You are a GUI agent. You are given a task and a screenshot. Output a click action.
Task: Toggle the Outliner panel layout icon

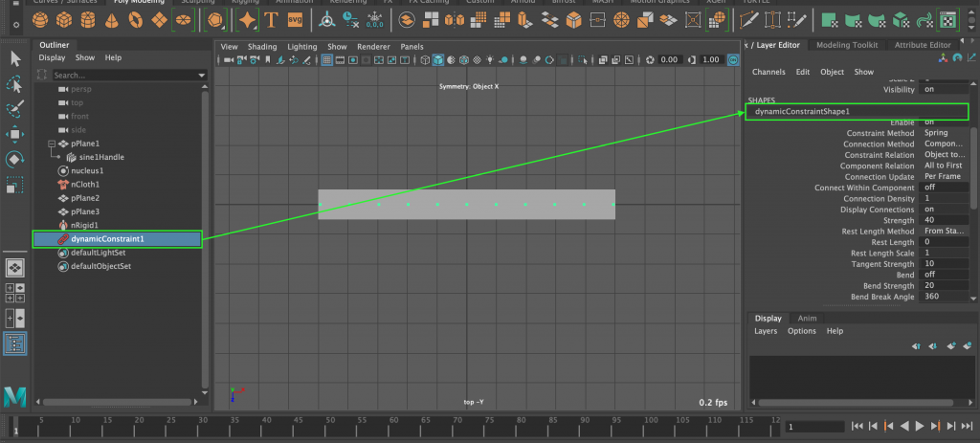[x=15, y=343]
